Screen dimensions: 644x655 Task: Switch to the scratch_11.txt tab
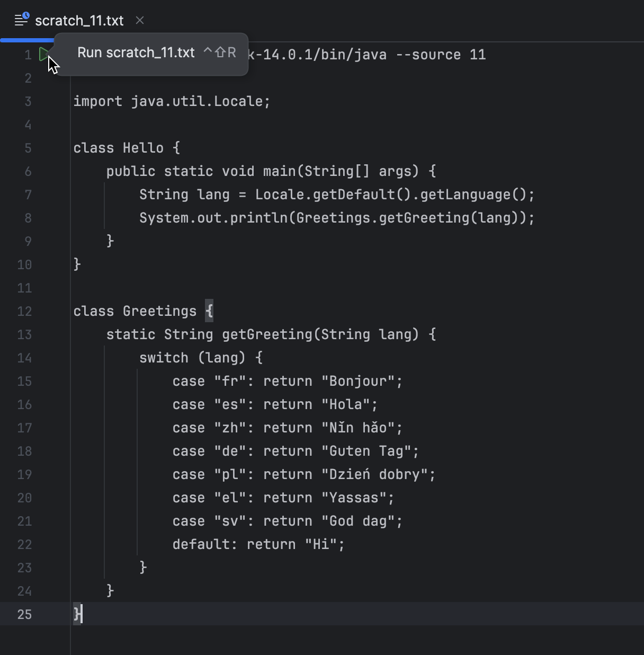coord(78,21)
